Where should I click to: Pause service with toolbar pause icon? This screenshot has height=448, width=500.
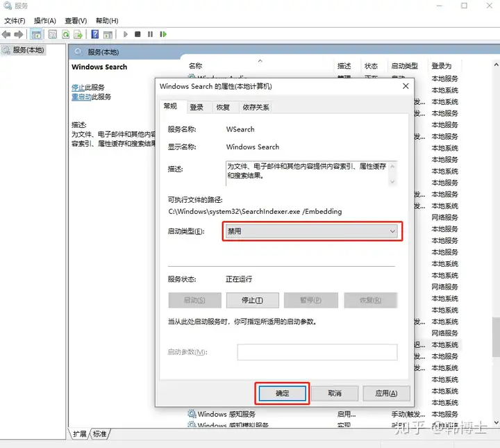coord(150,34)
